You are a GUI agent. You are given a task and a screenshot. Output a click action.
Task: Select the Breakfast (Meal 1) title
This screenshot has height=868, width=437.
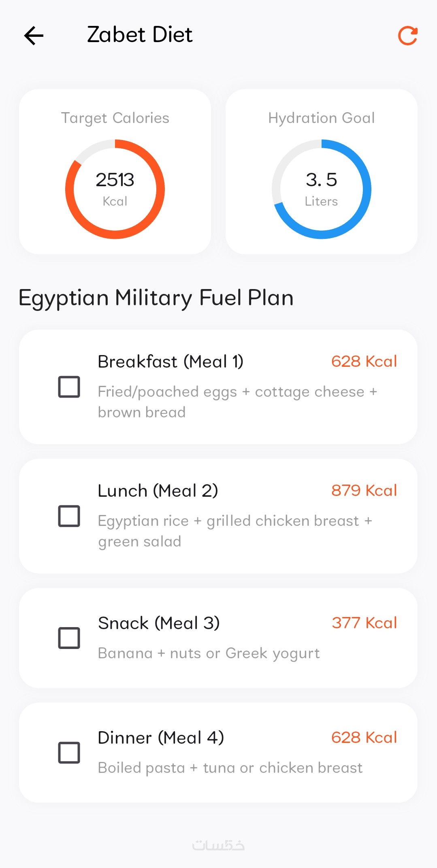point(171,362)
